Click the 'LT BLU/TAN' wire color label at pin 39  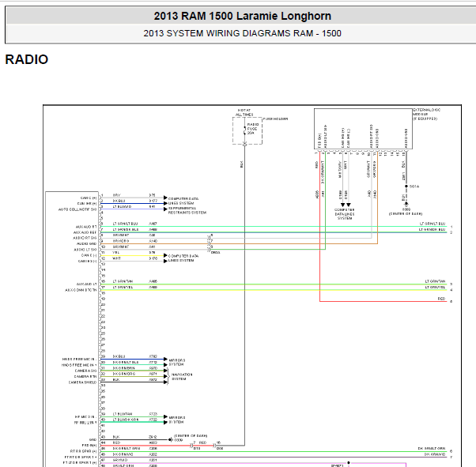(123, 414)
